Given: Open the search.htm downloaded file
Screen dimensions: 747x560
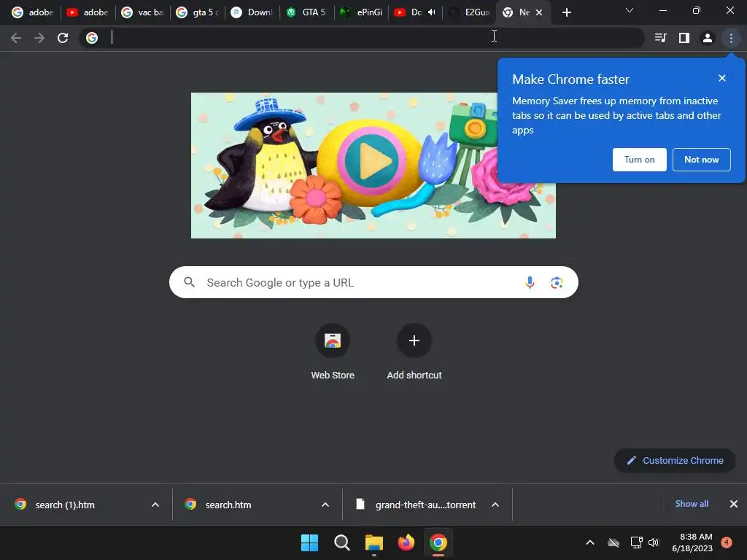Looking at the screenshot, I should pos(228,505).
